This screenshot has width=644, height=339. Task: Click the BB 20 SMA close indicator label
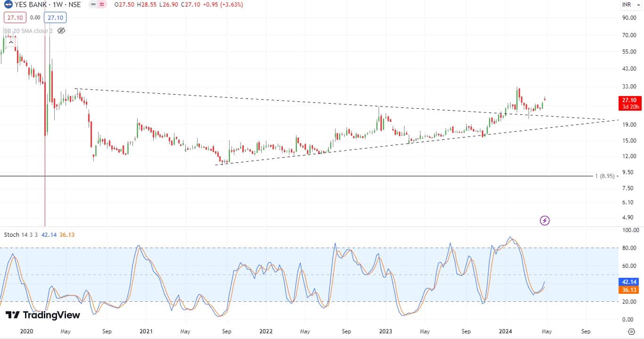point(27,31)
